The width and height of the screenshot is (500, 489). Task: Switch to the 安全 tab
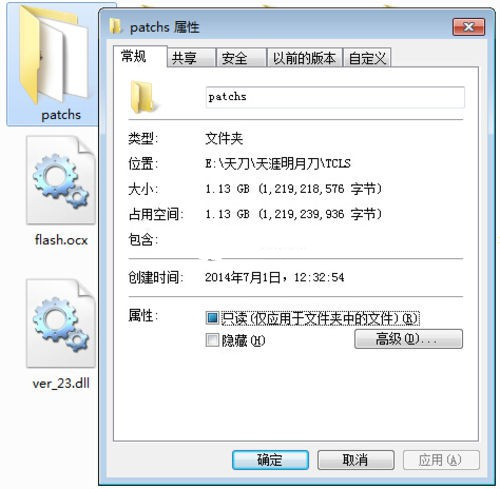tap(241, 58)
